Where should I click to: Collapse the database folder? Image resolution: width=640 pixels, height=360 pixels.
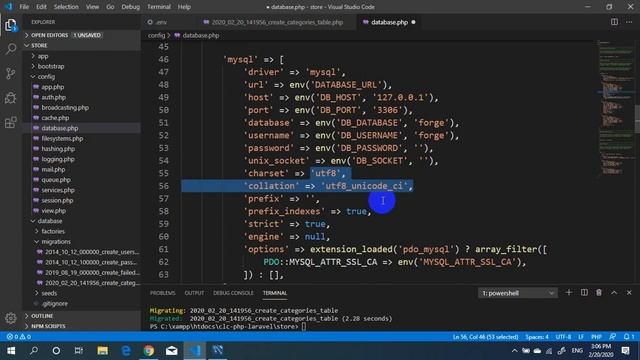[x=49, y=221]
